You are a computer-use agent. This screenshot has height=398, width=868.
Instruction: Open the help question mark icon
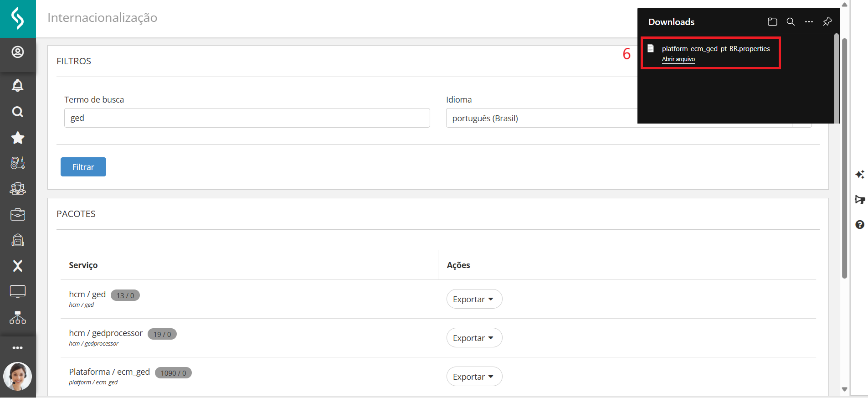[860, 224]
